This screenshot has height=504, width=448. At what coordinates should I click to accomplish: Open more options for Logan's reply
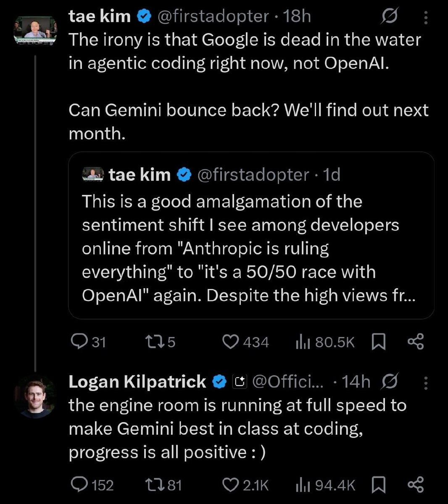pos(426,383)
